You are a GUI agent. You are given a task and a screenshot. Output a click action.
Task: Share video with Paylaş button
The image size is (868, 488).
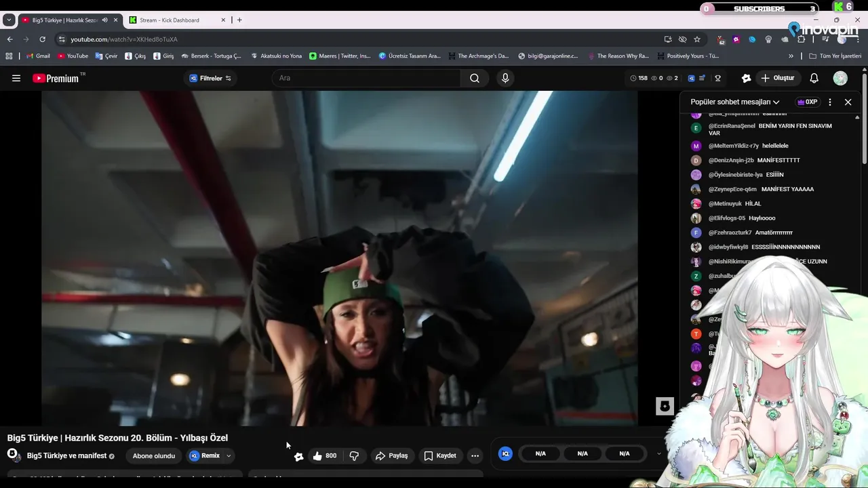point(391,455)
